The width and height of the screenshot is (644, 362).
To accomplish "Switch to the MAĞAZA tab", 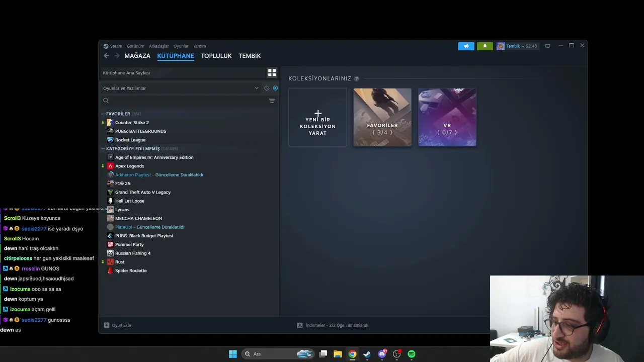I will click(137, 56).
